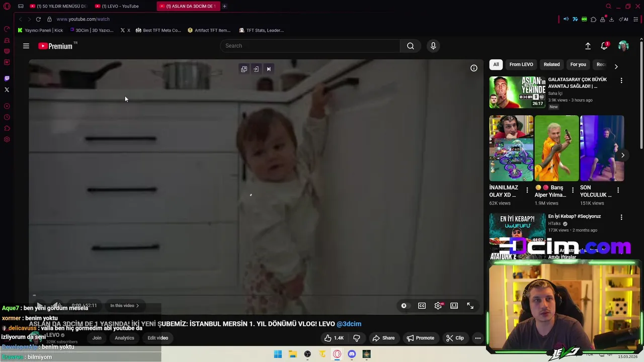644x362 pixels.
Task: Expand the 'In this video' chapters chevron
Action: pos(137,306)
